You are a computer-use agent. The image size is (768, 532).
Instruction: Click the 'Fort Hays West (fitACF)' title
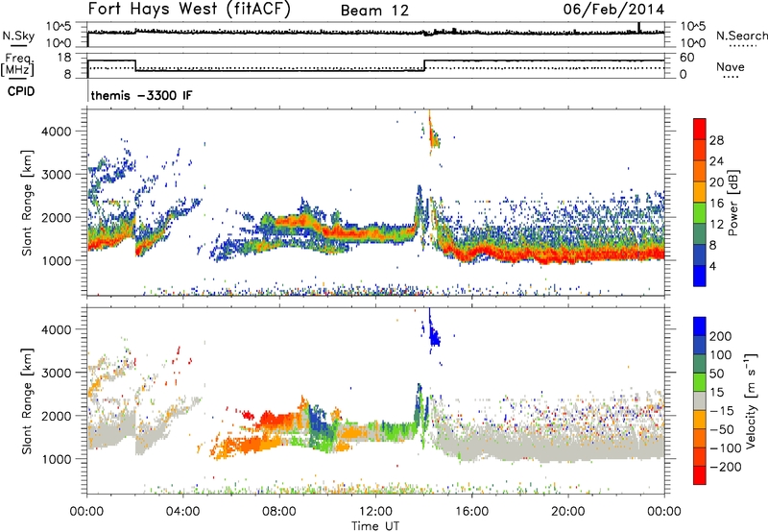pyautogui.click(x=188, y=10)
